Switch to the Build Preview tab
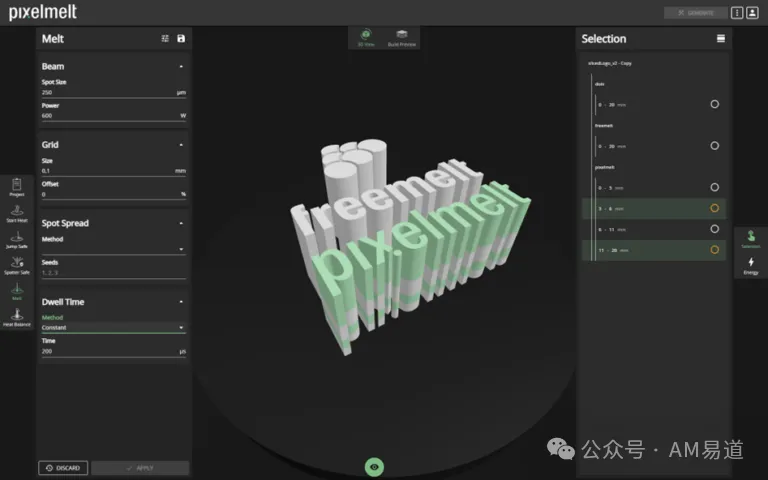Screen dimensions: 768x480 (x=402, y=38)
